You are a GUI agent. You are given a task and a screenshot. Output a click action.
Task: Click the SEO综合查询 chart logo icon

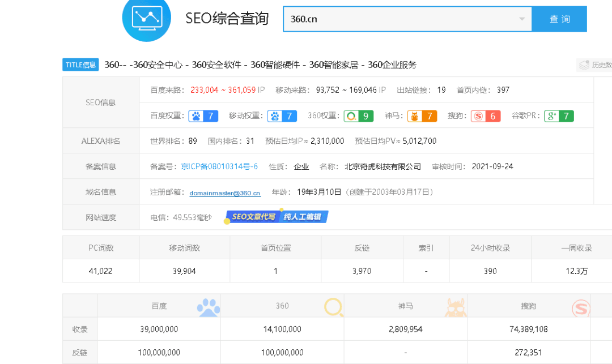146,19
